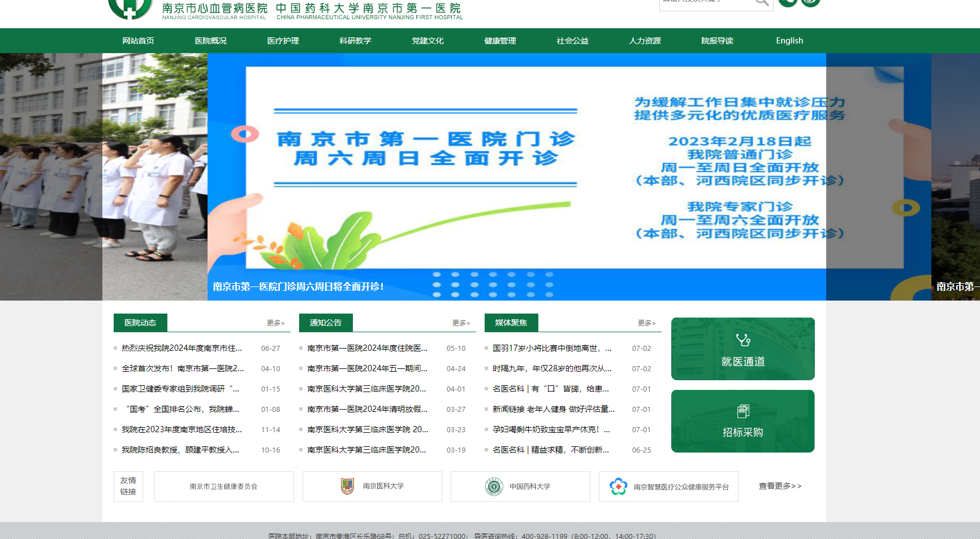Expand 更多 in the 媒体聚焦 section

[647, 323]
